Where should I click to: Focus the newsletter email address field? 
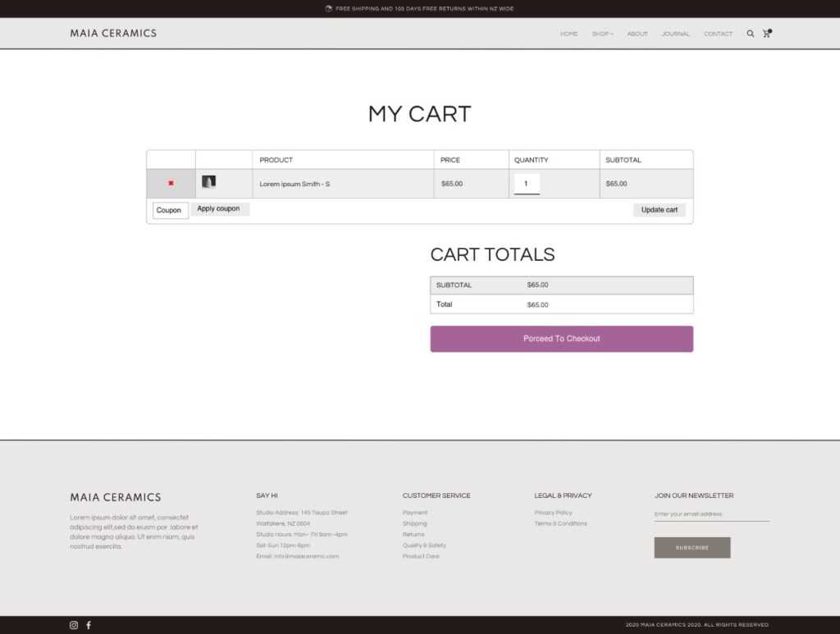[711, 514]
